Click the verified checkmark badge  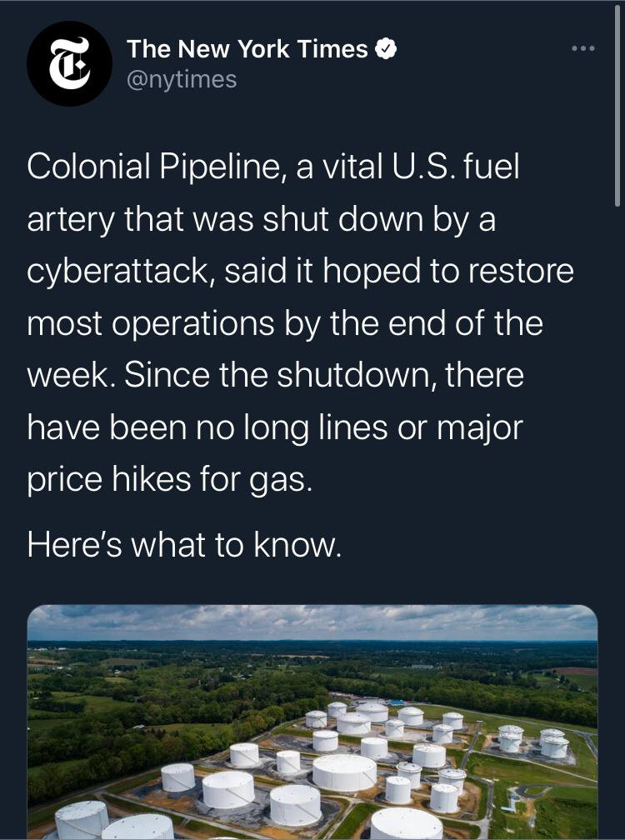[x=386, y=49]
